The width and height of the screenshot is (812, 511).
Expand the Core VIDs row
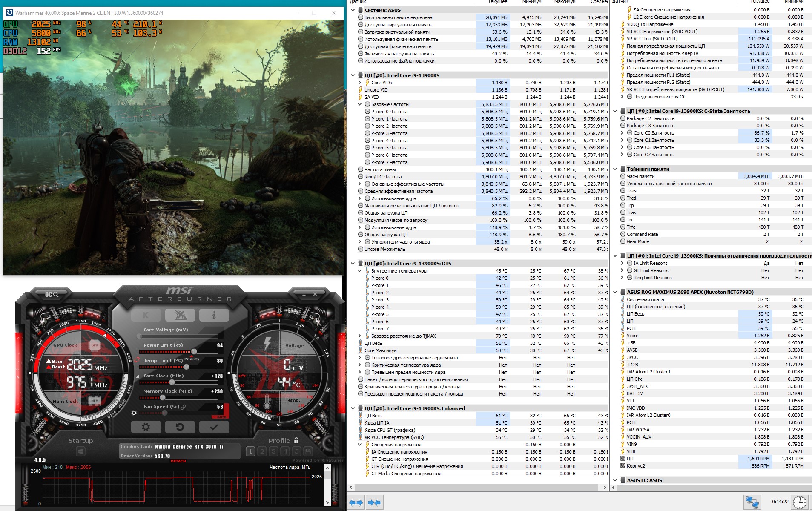[360, 83]
